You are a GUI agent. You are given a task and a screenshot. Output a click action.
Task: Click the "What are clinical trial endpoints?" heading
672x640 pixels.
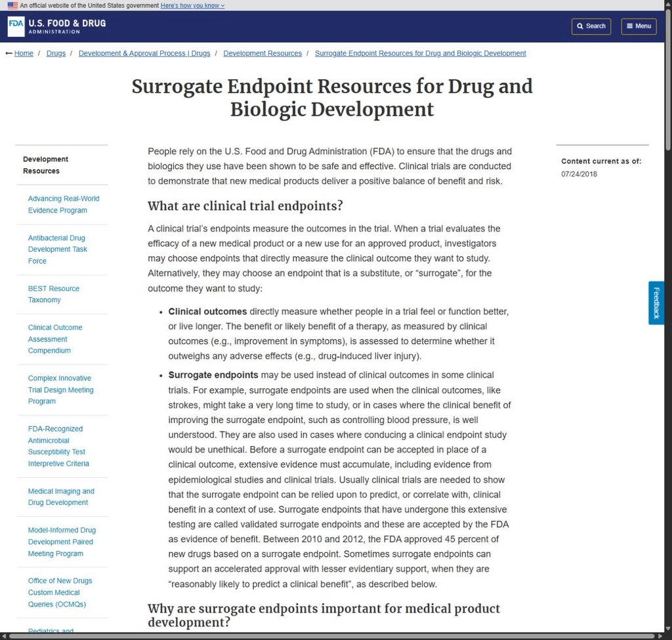point(245,206)
